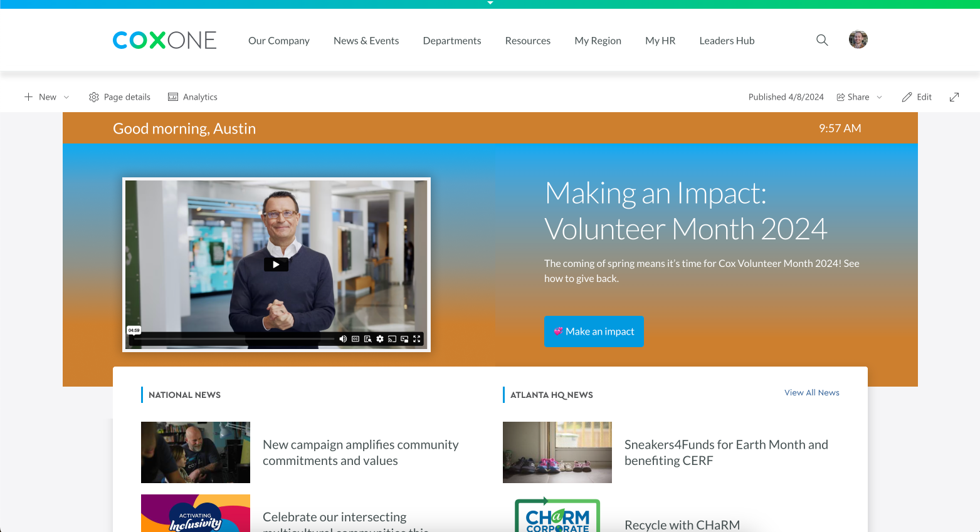Seek on the video progress bar
The width and height of the screenshot is (980, 532).
233,339
